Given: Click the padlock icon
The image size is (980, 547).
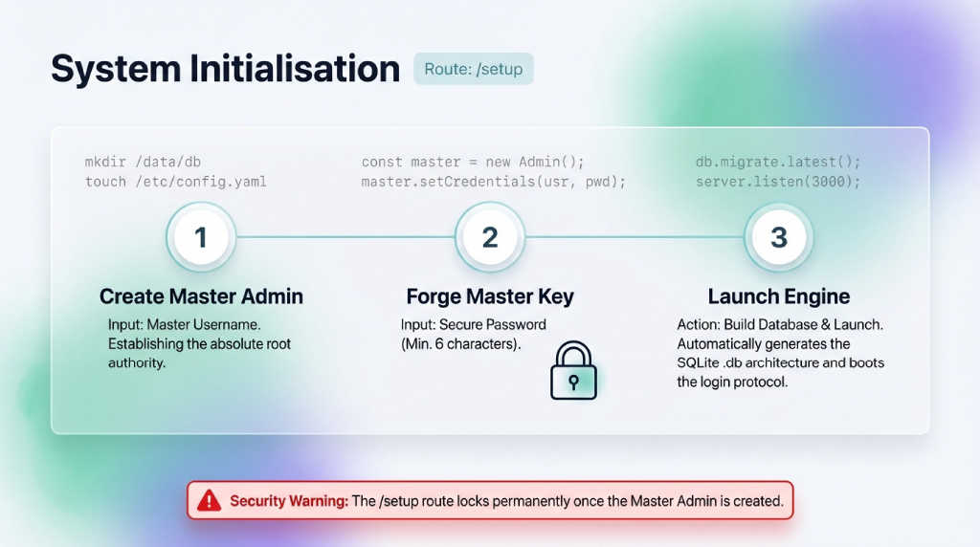Looking at the screenshot, I should 573,372.
